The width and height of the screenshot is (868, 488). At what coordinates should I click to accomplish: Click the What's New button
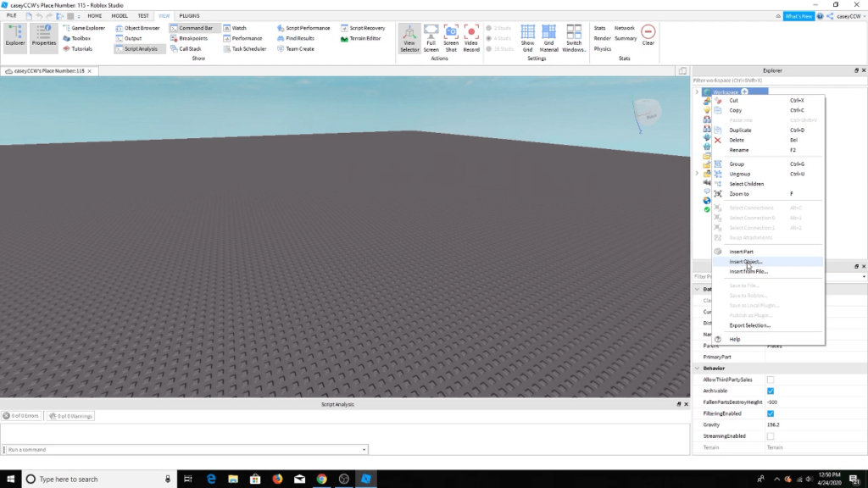[799, 16]
